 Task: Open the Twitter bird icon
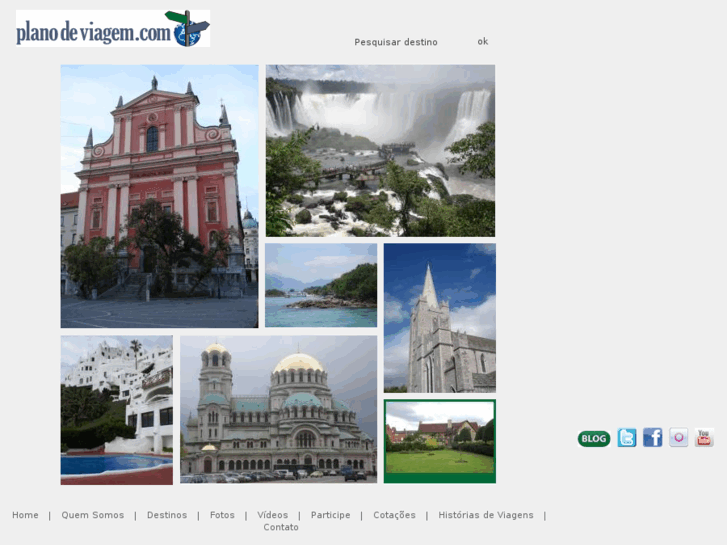point(627,437)
